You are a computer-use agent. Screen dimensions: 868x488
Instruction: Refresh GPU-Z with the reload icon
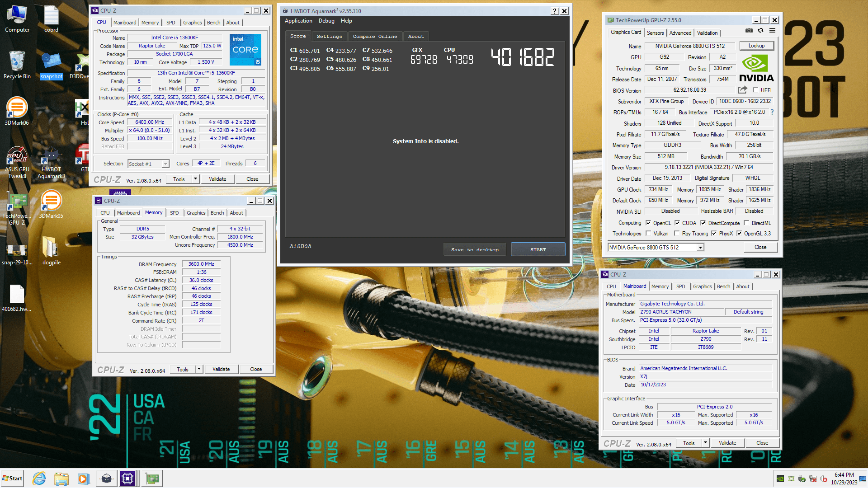click(x=760, y=30)
